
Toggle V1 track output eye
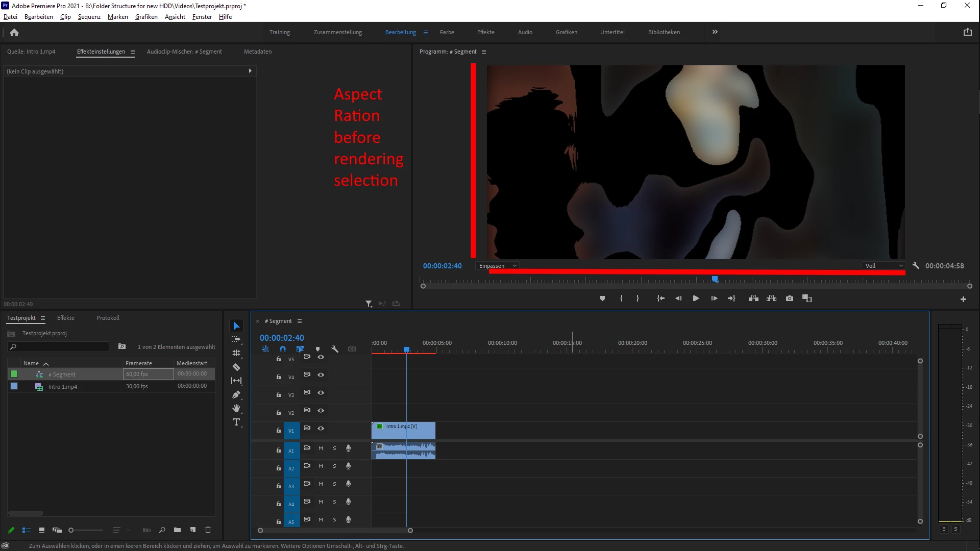coord(321,429)
